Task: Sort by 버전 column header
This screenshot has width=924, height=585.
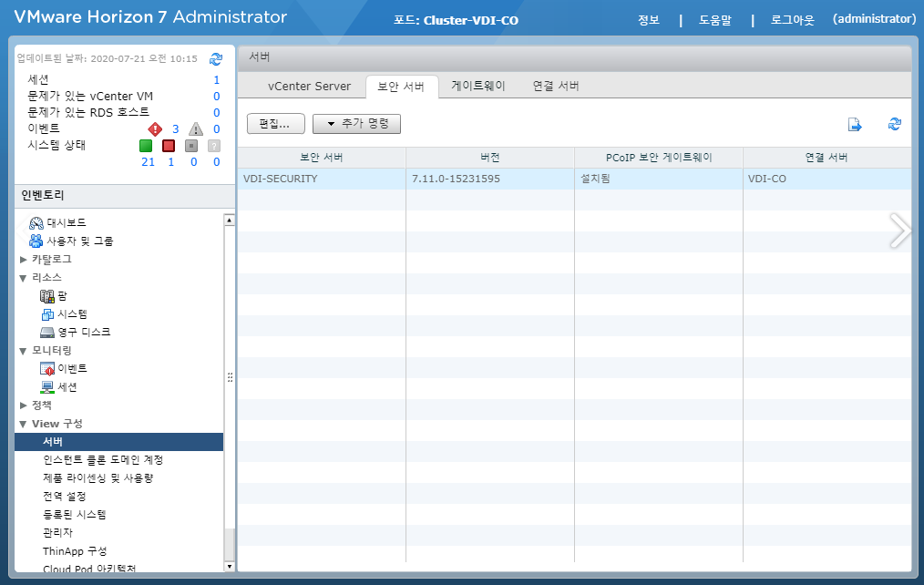Action: pos(489,158)
